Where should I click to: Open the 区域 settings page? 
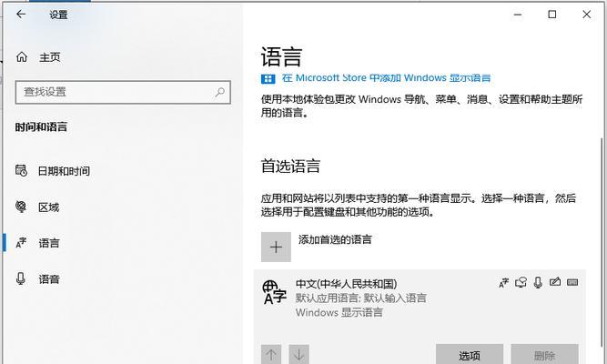(x=48, y=207)
